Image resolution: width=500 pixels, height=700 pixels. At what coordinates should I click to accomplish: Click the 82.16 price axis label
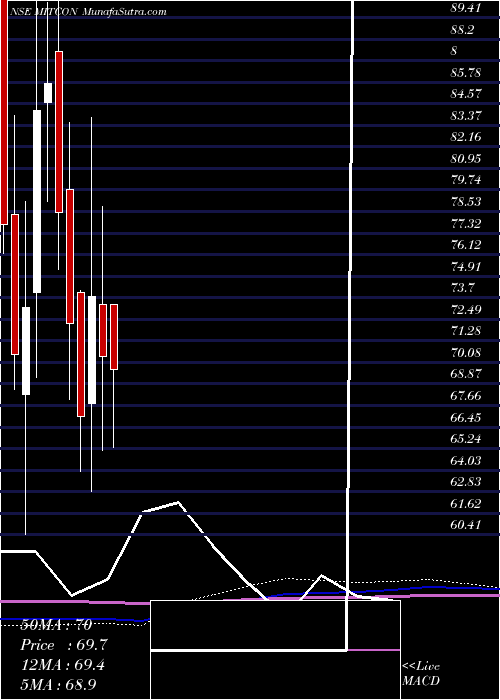coord(466,137)
